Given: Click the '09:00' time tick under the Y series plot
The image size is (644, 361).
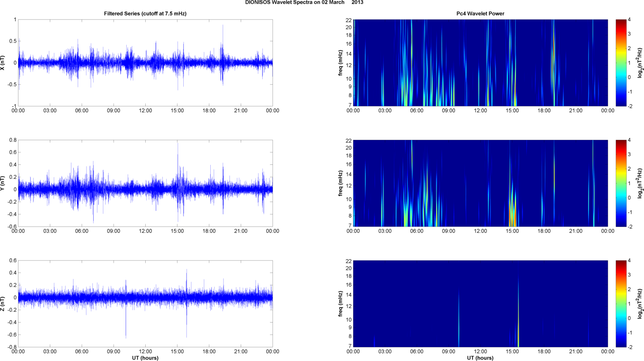Looking at the screenshot, I should [114, 231].
